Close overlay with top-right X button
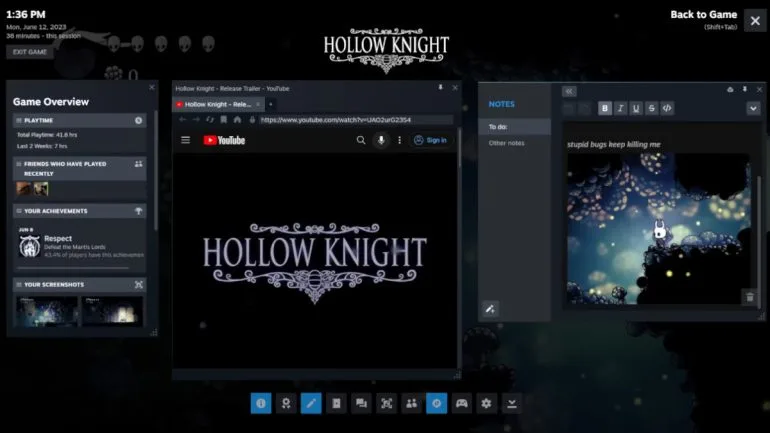 755,21
